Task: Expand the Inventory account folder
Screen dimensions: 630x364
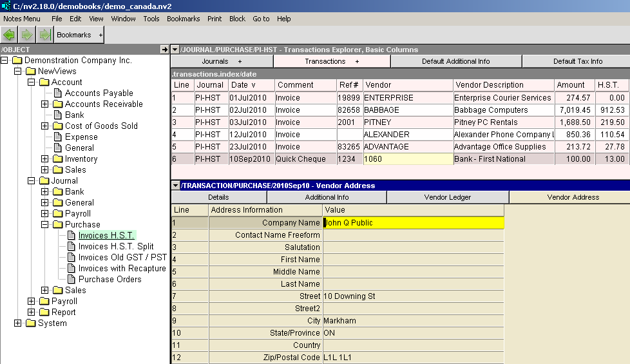Action: pyautogui.click(x=44, y=159)
